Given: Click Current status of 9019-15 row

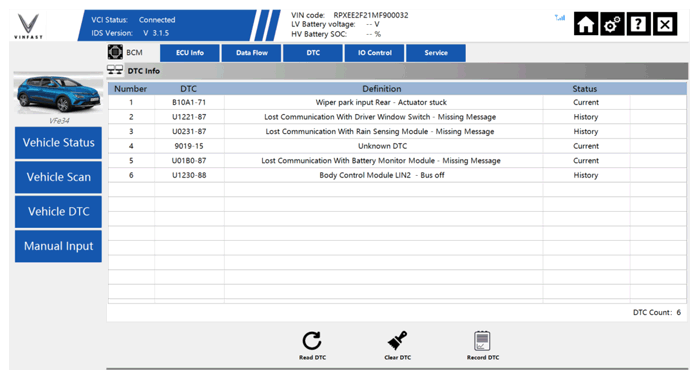Looking at the screenshot, I should (586, 146).
